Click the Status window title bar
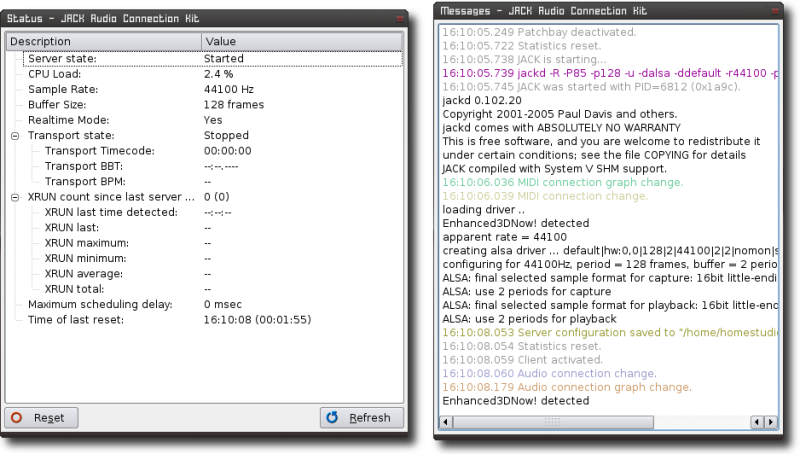Image resolution: width=800 pixels, height=454 pixels. (204, 18)
